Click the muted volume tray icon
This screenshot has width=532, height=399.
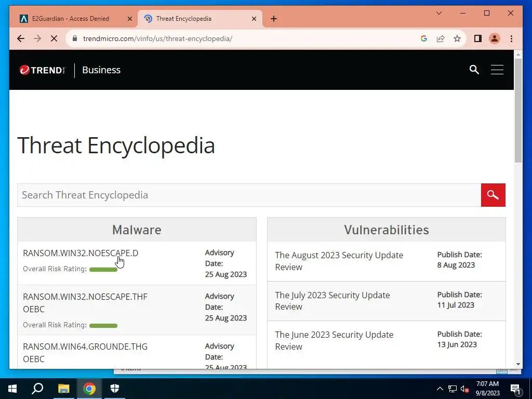[465, 389]
